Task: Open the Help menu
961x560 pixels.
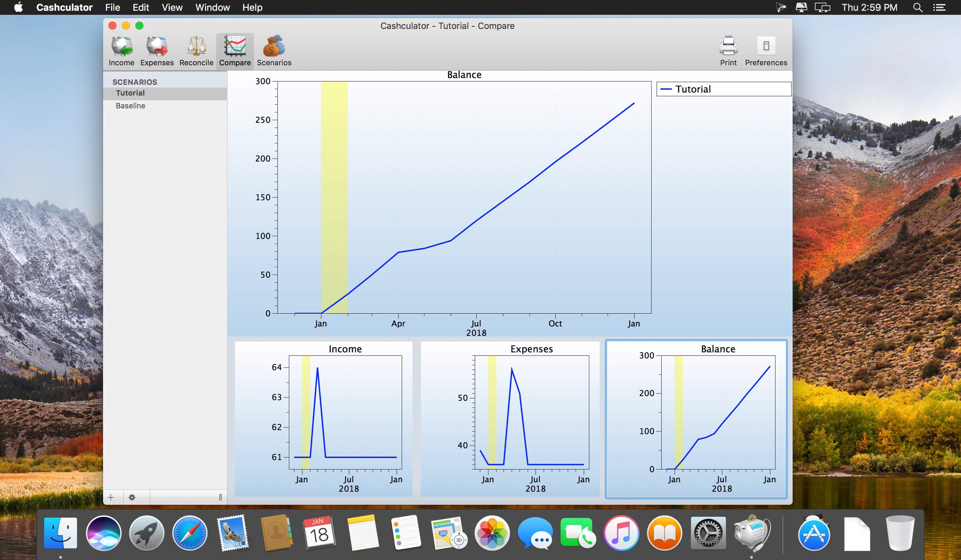Action: [x=252, y=7]
